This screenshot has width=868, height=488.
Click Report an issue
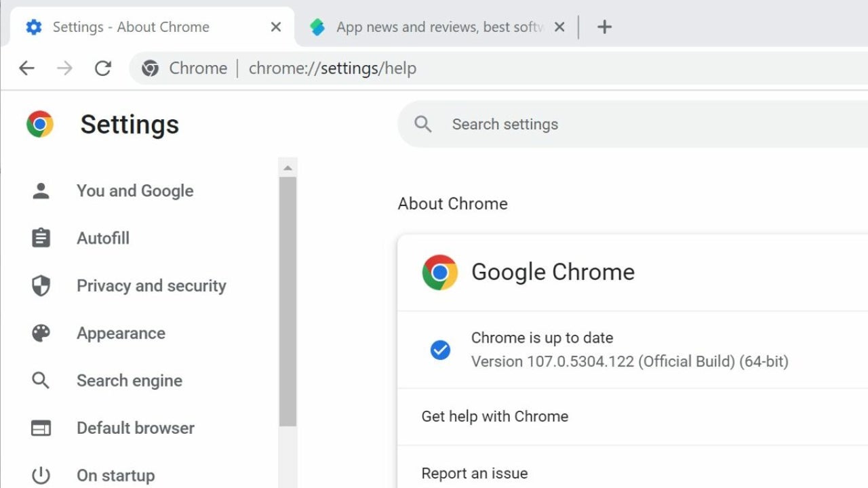474,472
